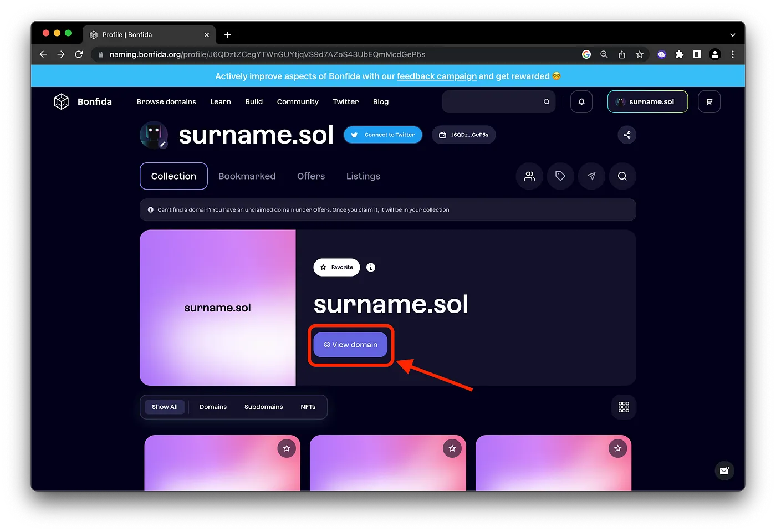Open Chrome extensions puzzle icon
The width and height of the screenshot is (776, 532).
pyautogui.click(x=680, y=54)
